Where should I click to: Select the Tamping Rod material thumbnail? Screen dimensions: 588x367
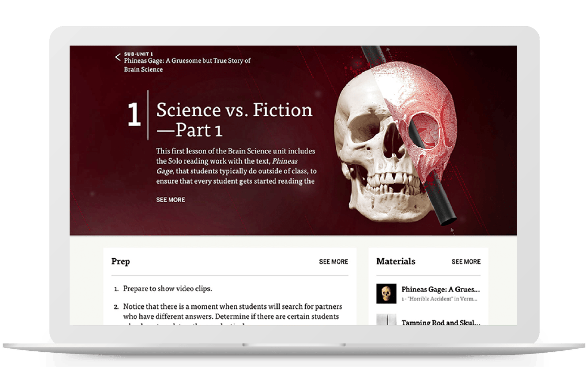pos(386,319)
